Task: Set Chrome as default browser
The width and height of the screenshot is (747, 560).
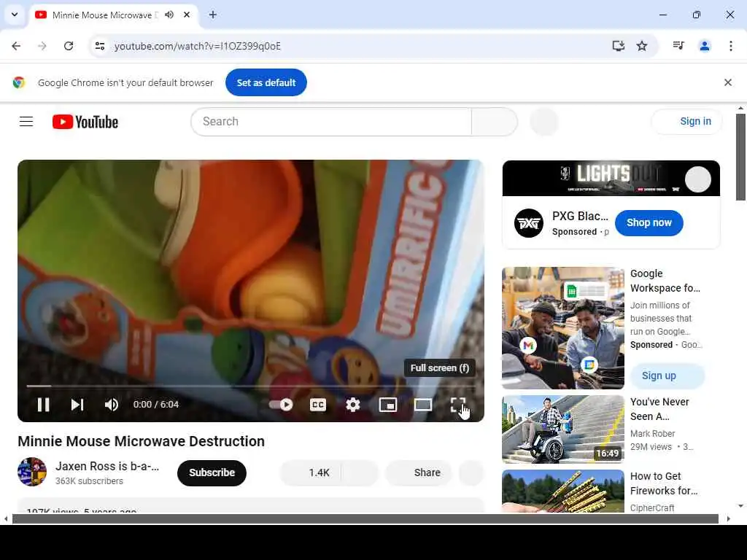Action: click(x=266, y=82)
